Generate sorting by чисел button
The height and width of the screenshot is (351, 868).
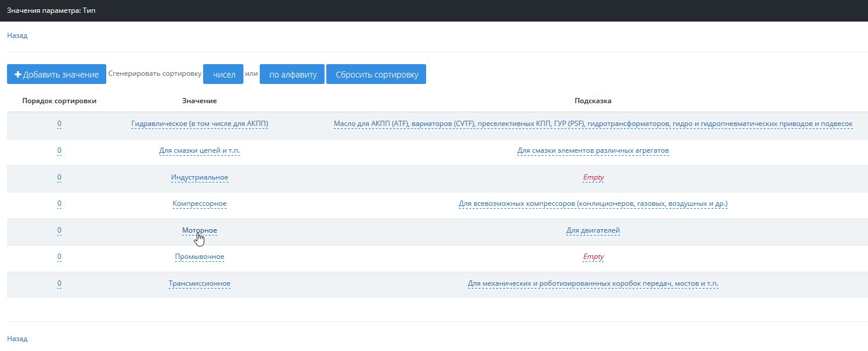[224, 75]
